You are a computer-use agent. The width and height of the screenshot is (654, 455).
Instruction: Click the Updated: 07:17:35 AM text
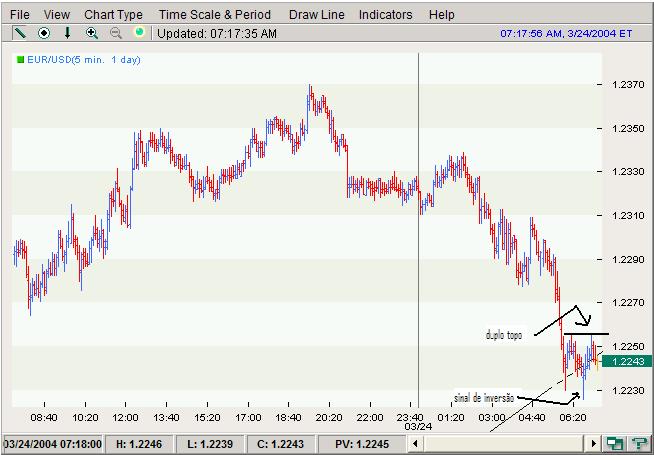[217, 33]
